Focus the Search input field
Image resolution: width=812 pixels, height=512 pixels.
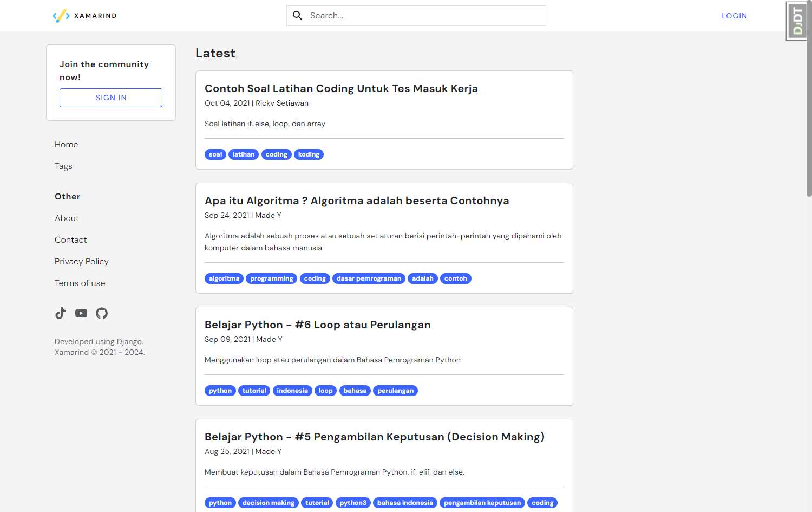coord(416,16)
